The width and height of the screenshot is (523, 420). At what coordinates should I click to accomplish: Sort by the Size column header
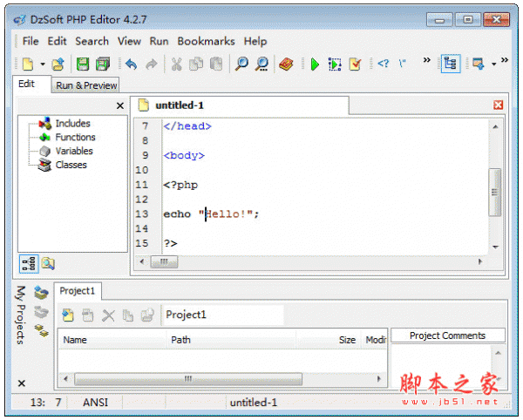tap(329, 340)
